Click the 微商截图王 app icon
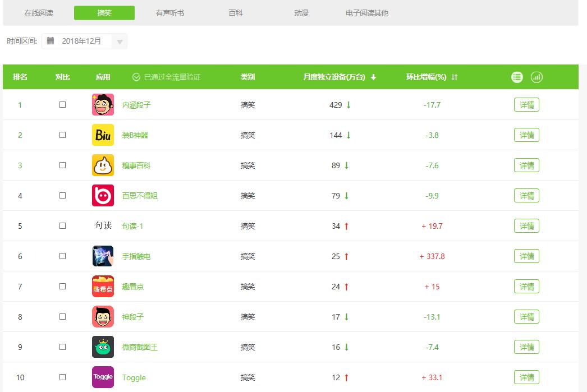Viewport: 587px width, 392px height. [103, 347]
